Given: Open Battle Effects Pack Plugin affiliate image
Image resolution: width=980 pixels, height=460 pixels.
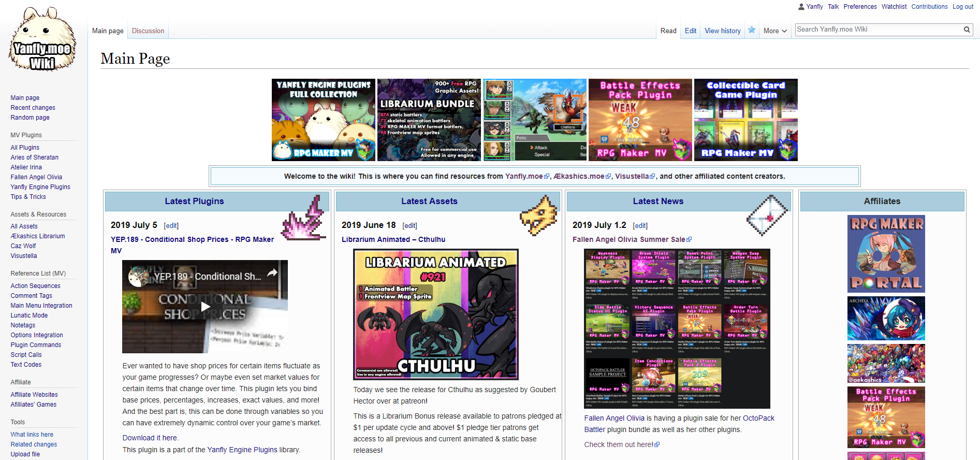Looking at the screenshot, I should 886,417.
